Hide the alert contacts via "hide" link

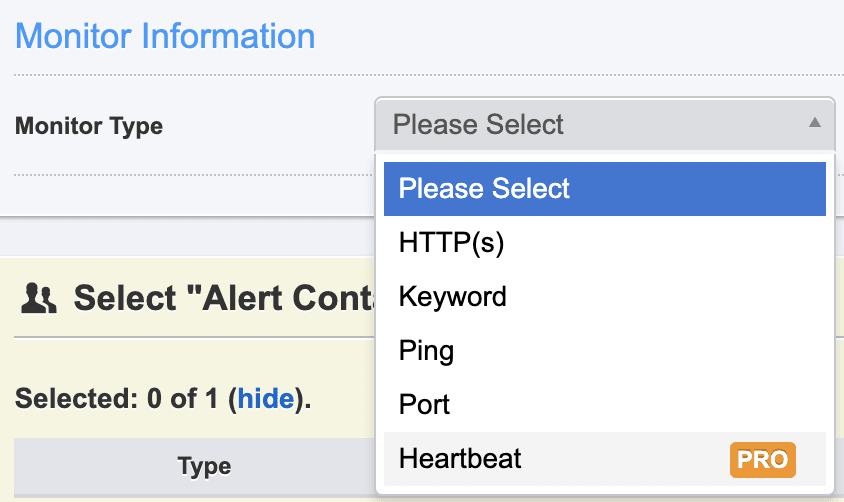(266, 399)
